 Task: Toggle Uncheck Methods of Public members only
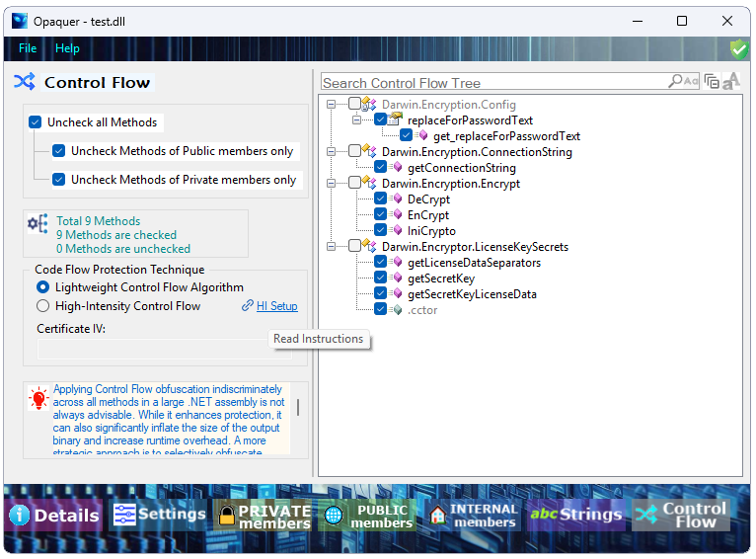tap(59, 151)
